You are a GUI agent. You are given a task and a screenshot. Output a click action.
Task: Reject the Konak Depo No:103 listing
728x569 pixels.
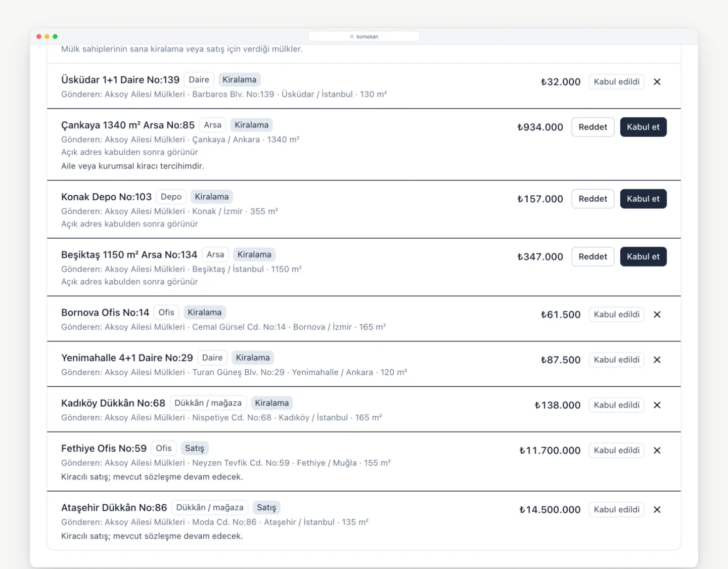[593, 199]
